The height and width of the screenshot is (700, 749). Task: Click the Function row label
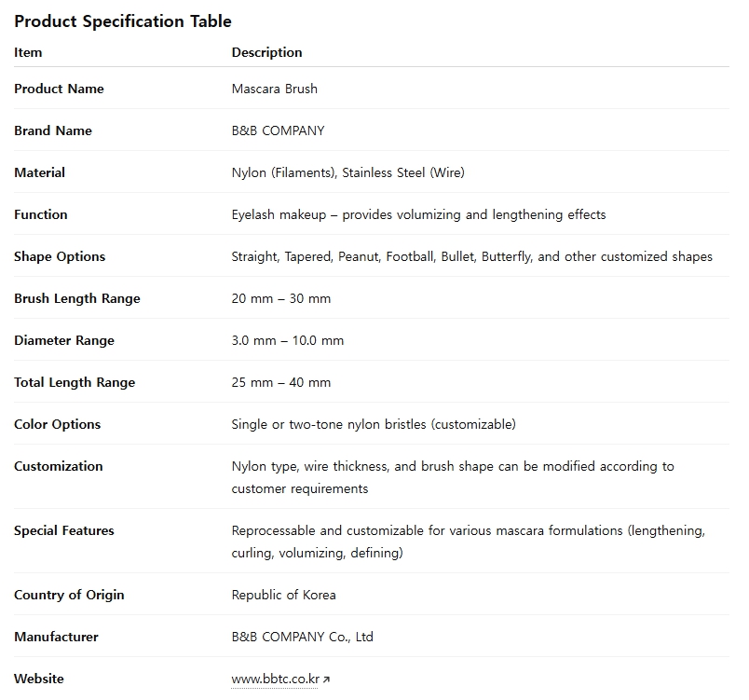click(41, 214)
